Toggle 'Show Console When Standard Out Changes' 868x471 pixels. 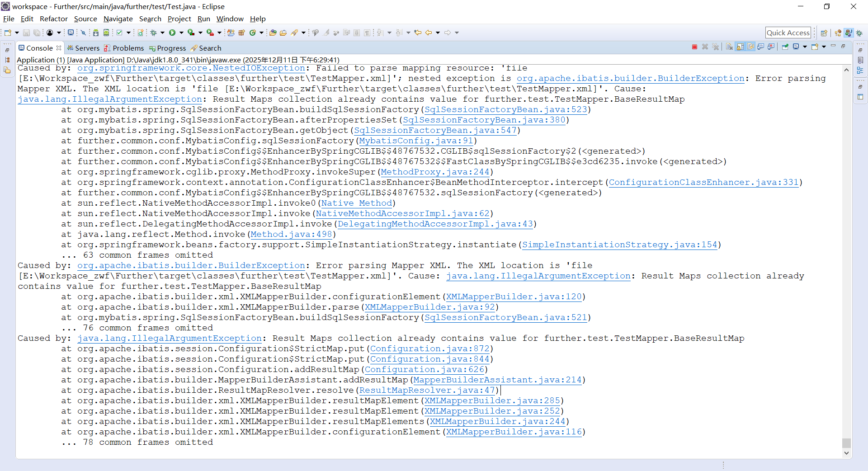click(x=761, y=47)
